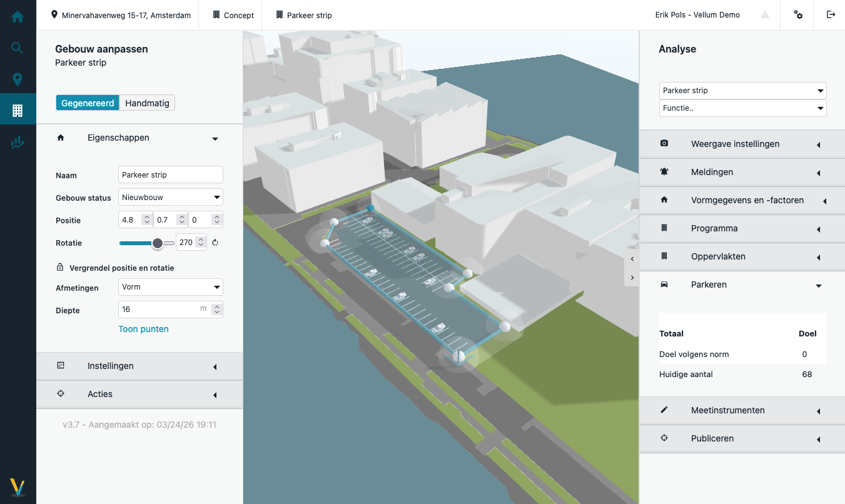This screenshot has width=845, height=504.
Task: Click the settings gears icon in header
Action: pyautogui.click(x=798, y=15)
